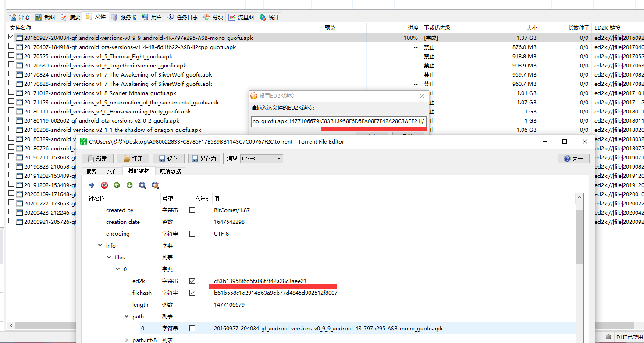The height and width of the screenshot is (343, 644).
Task: Click the blue plus add-node icon
Action: [92, 185]
